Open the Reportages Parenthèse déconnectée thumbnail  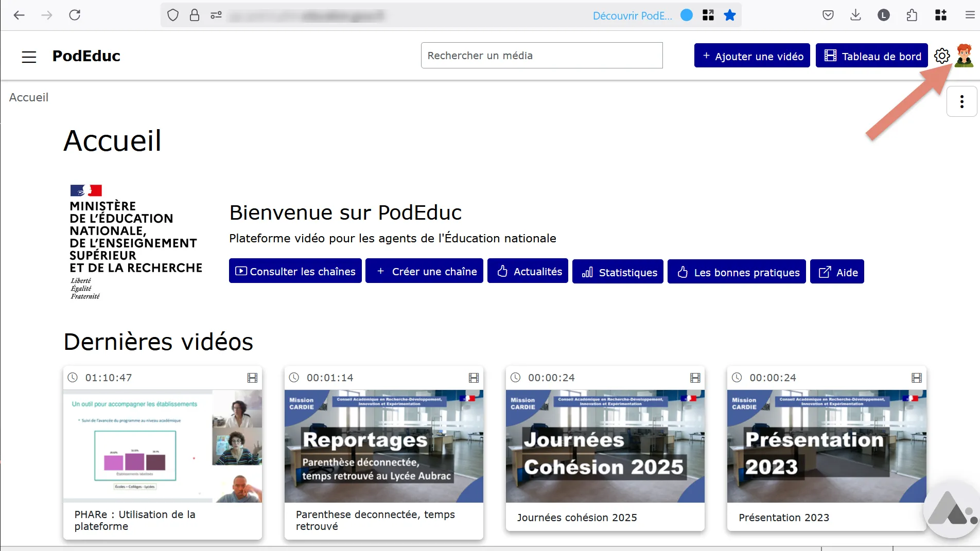[384, 446]
